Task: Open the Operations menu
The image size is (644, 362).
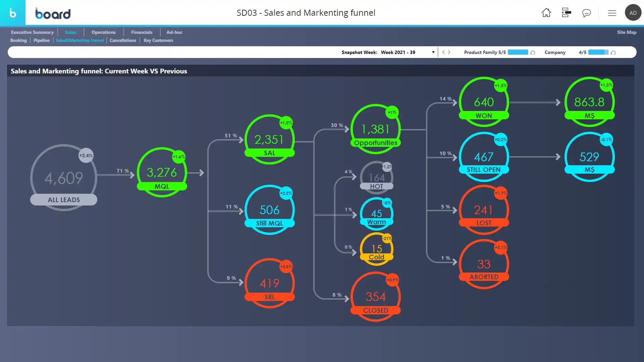Action: 103,32
